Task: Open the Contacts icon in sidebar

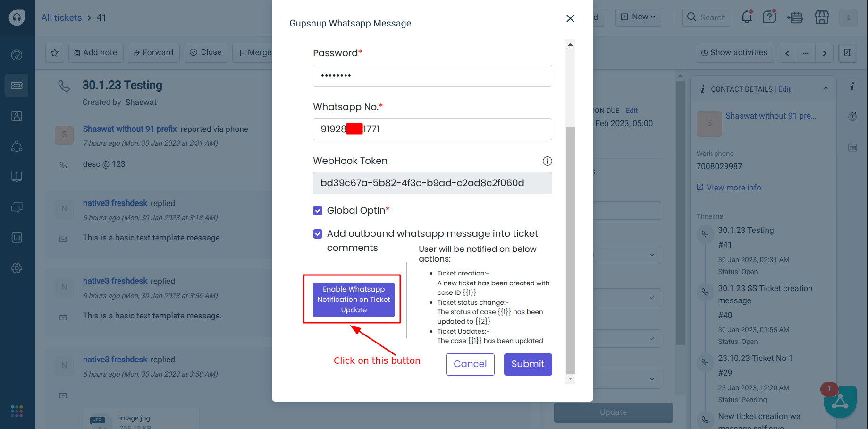Action: 17,116
